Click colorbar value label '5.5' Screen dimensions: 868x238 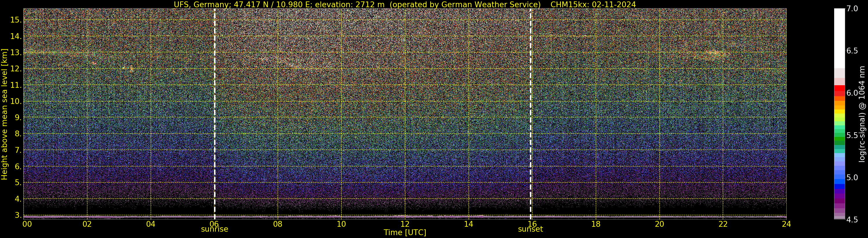(x=852, y=135)
